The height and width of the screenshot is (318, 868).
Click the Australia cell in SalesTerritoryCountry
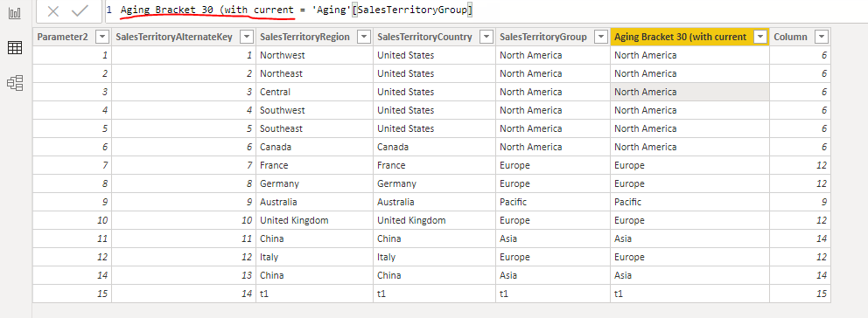[435, 202]
